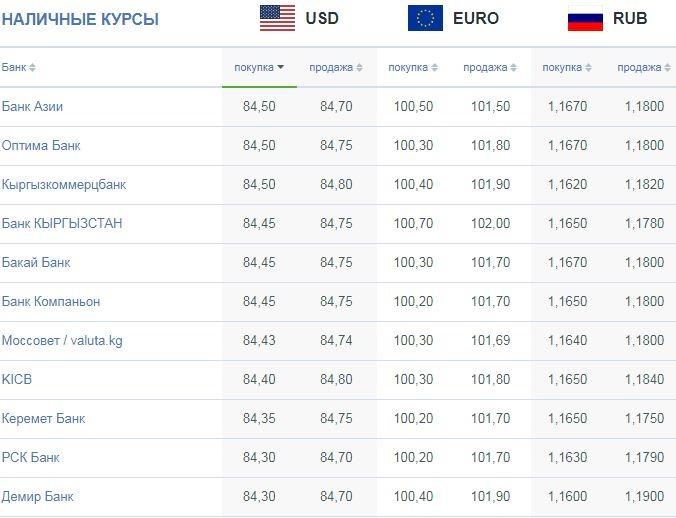Sort by USD покупка column arrow
The height and width of the screenshot is (518, 676).
(281, 67)
